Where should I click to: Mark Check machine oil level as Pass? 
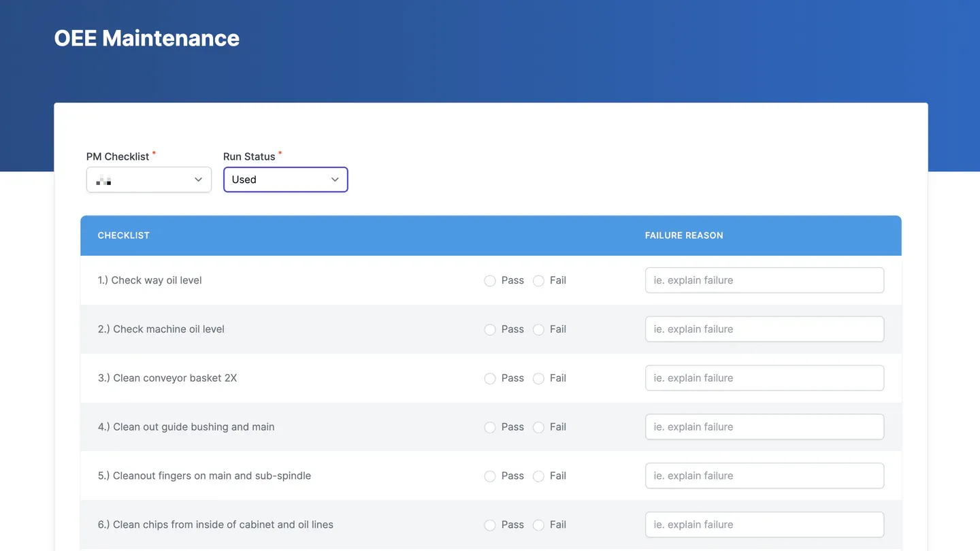tap(490, 330)
